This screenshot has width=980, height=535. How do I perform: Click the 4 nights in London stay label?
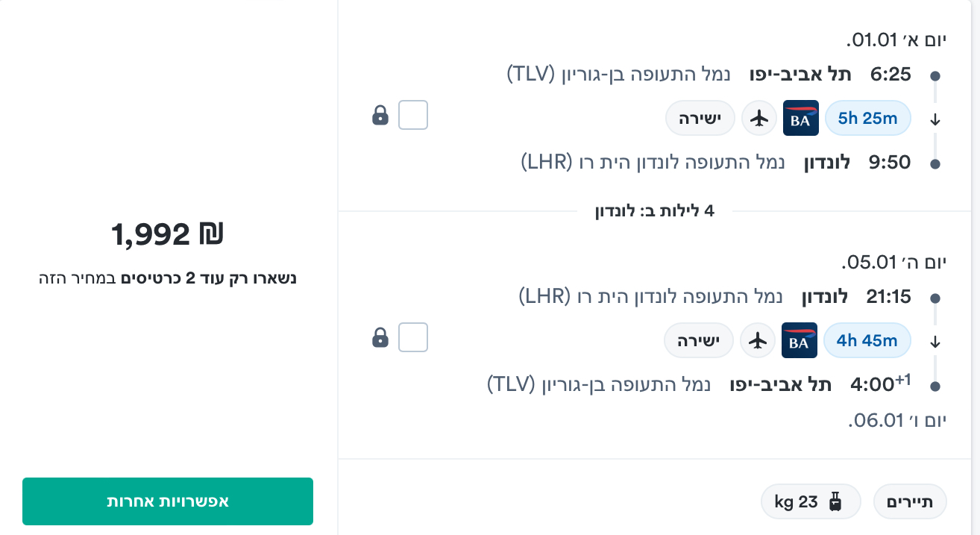click(654, 211)
